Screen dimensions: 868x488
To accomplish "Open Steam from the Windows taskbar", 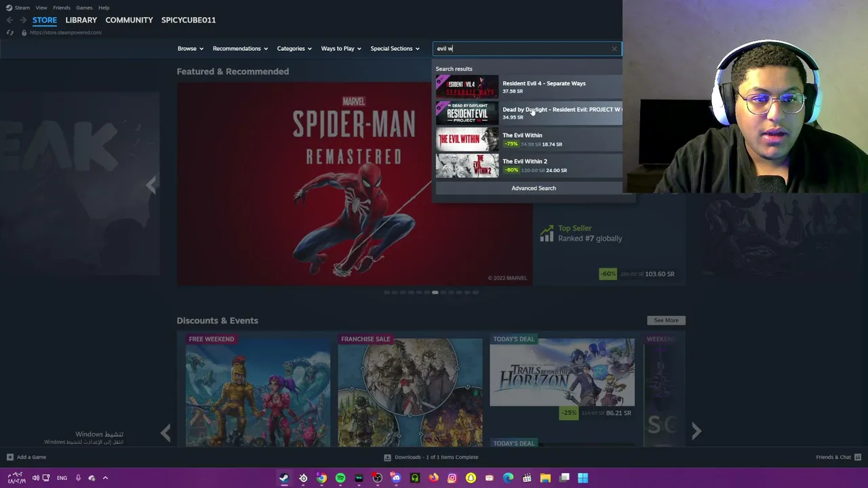I will click(x=284, y=478).
